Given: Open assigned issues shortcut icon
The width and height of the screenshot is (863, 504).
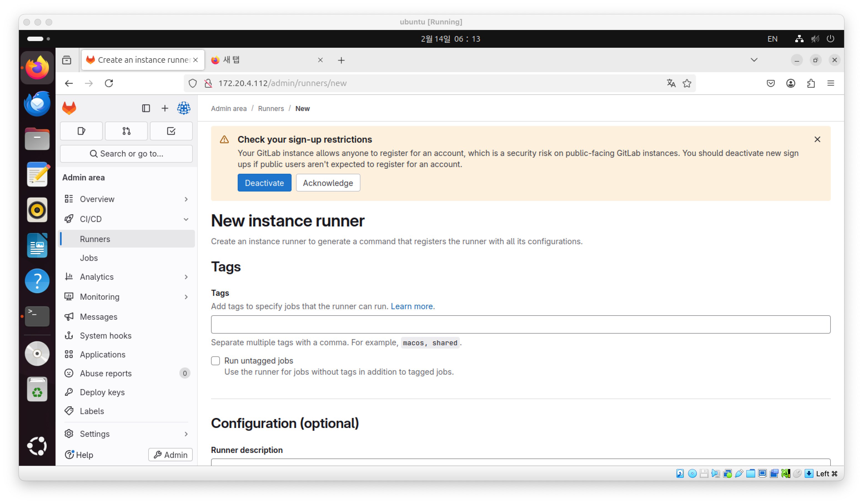Looking at the screenshot, I should point(81,131).
